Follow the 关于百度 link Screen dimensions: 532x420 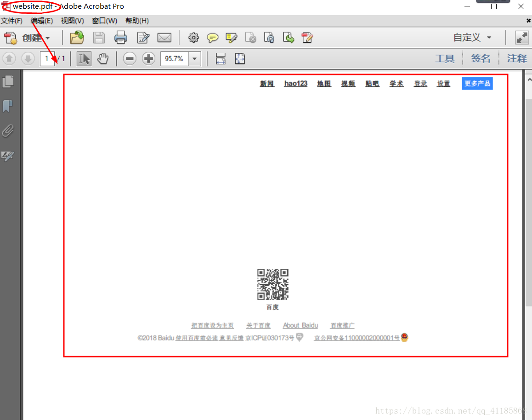click(258, 326)
